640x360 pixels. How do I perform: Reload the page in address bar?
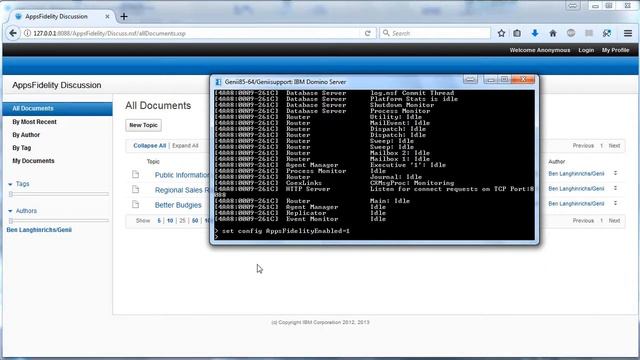coord(367,33)
